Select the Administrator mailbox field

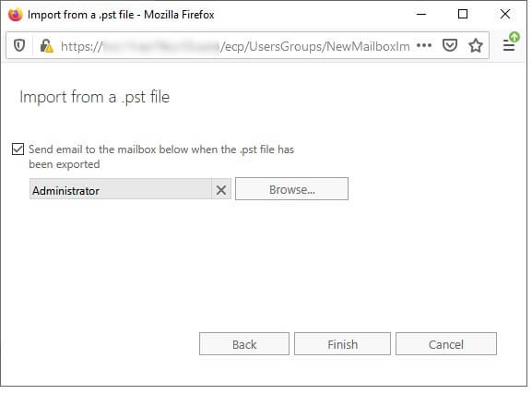click(x=121, y=189)
